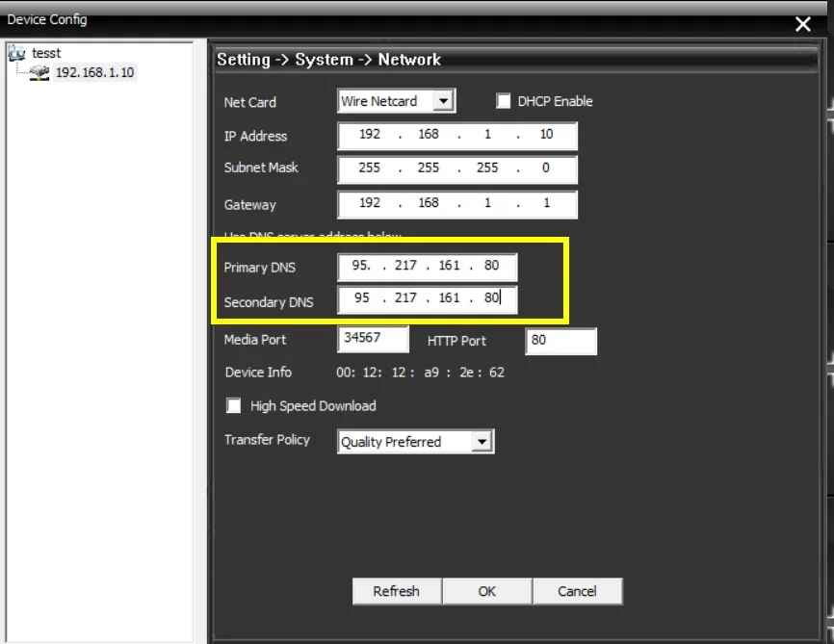The height and width of the screenshot is (644, 834).
Task: Click the Gateway address field
Action: coord(456,203)
